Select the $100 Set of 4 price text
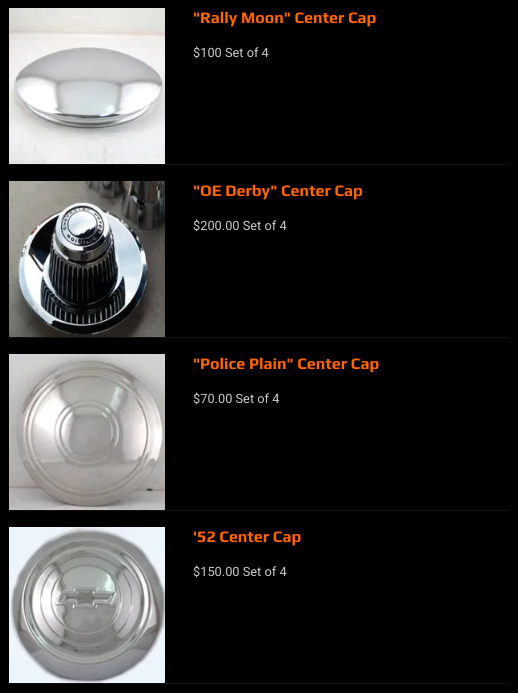Screen dimensions: 518x693 coord(231,53)
